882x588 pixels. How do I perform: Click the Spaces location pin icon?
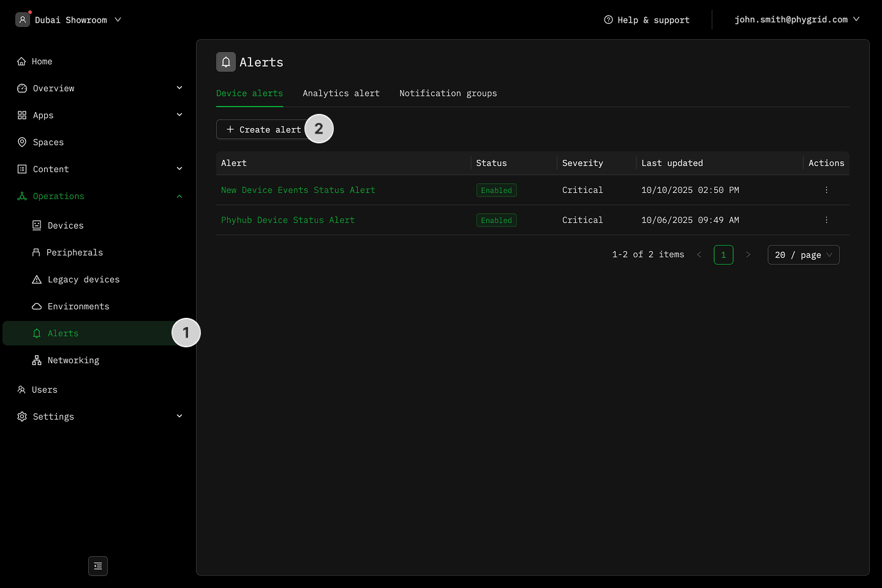click(22, 142)
